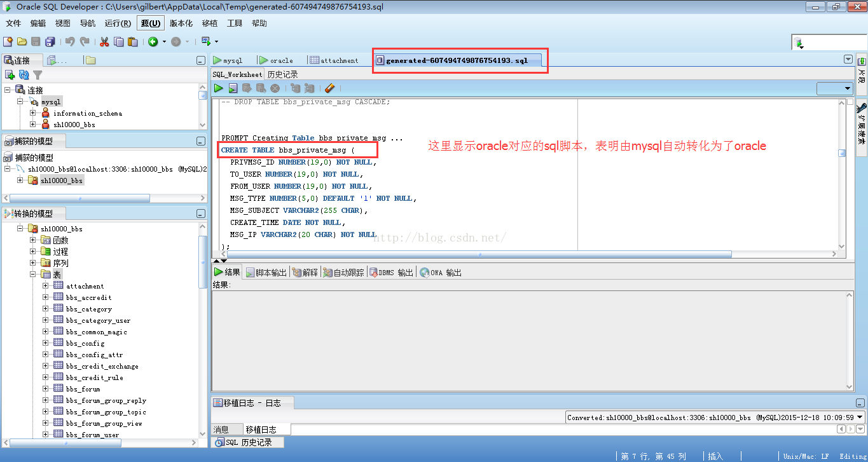Viewport: 868px width, 462px height.
Task: Run statement with green play icon
Action: coord(219,88)
